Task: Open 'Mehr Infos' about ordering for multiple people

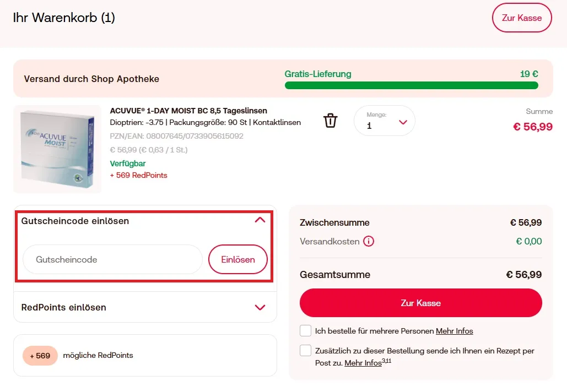Action: tap(454, 330)
